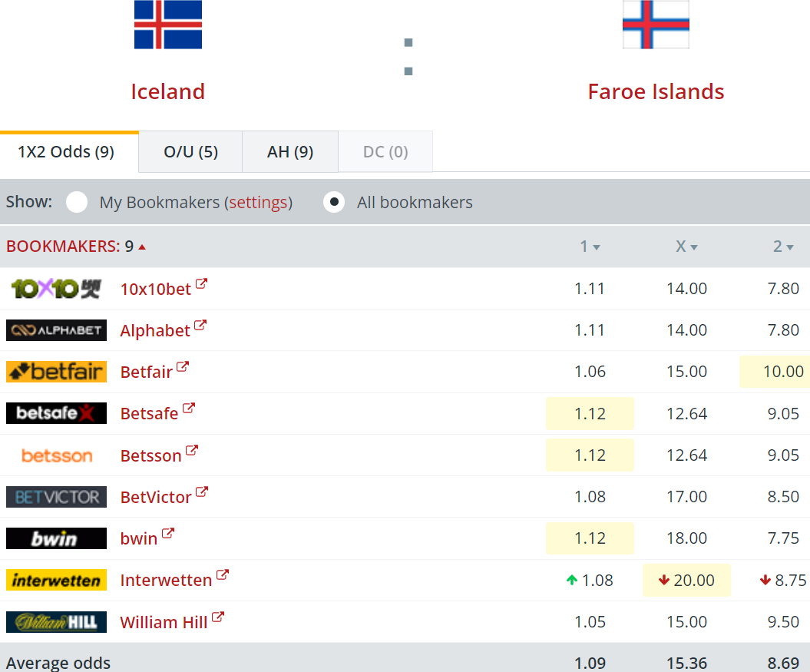Click the Alphabet bookmaker logo

coord(56,330)
